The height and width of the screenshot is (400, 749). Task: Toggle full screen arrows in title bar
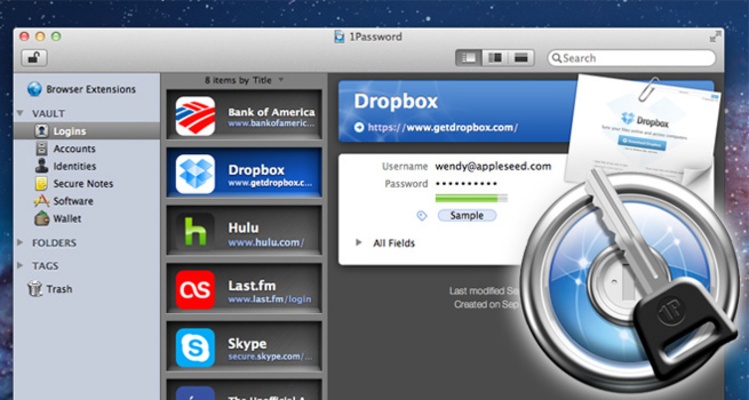pyautogui.click(x=714, y=36)
